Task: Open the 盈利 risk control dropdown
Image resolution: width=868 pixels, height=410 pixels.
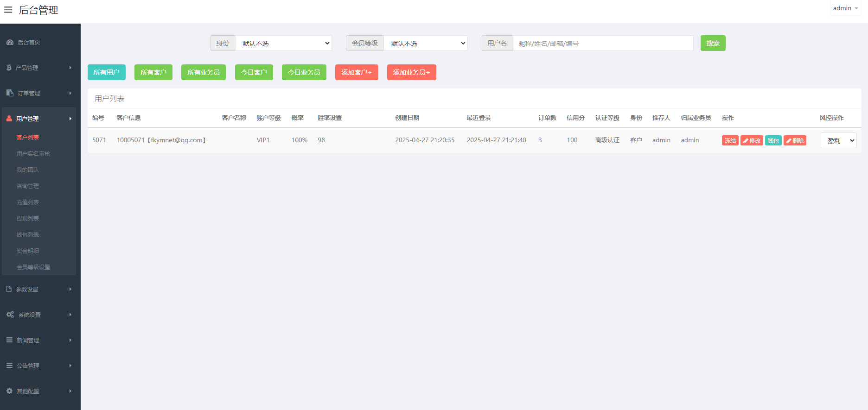Action: point(838,140)
